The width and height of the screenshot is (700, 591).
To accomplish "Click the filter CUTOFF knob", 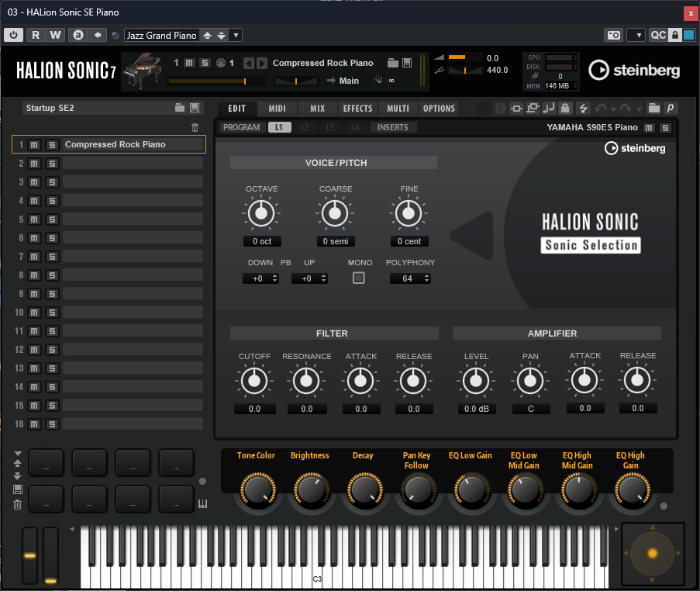I will [x=254, y=381].
